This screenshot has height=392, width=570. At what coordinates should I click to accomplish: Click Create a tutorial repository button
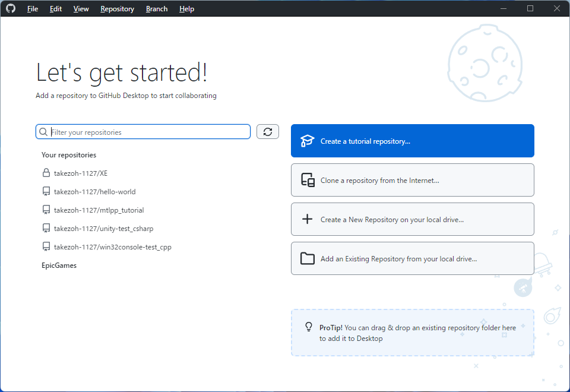(x=412, y=141)
